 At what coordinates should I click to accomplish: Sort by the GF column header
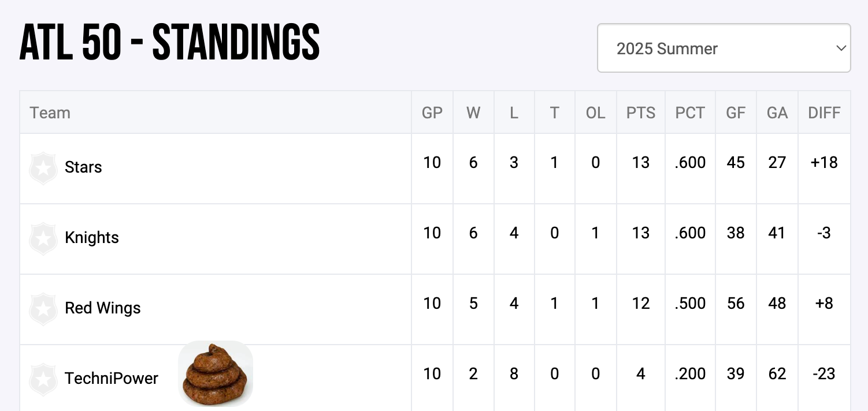point(736,113)
